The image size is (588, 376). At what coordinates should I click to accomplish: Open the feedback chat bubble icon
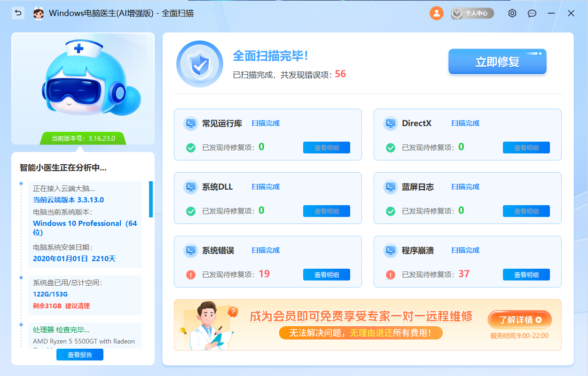pos(532,13)
